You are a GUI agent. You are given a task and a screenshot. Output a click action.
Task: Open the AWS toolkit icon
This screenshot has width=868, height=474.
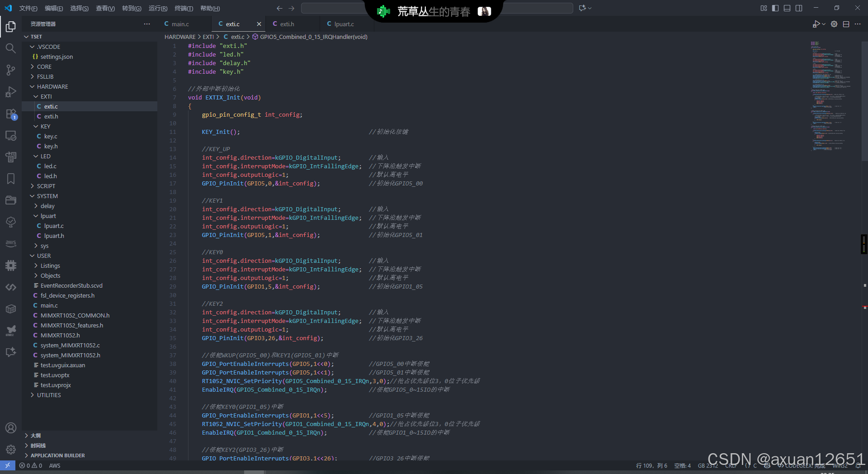(x=11, y=244)
